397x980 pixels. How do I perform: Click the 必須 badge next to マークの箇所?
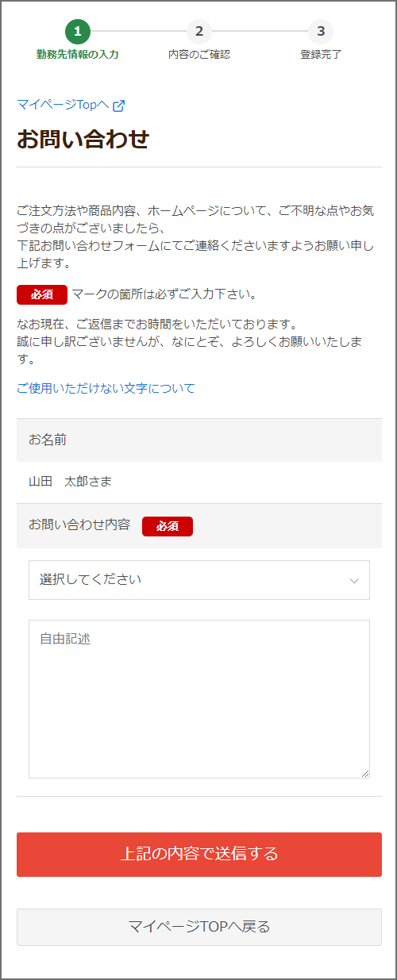(x=42, y=294)
